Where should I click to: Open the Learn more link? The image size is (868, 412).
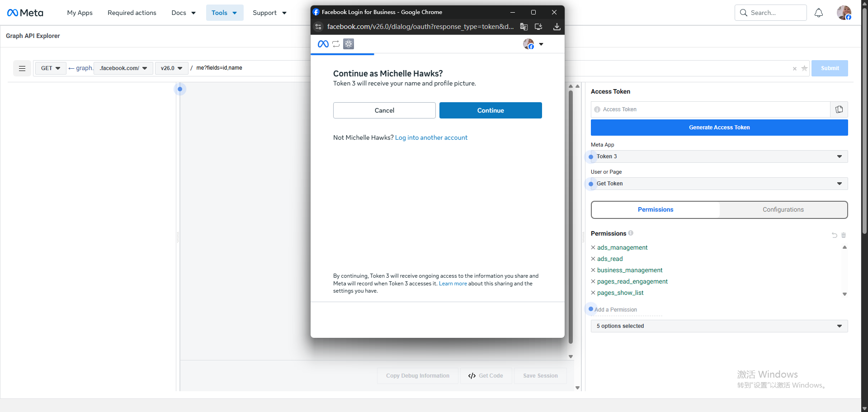tap(453, 284)
